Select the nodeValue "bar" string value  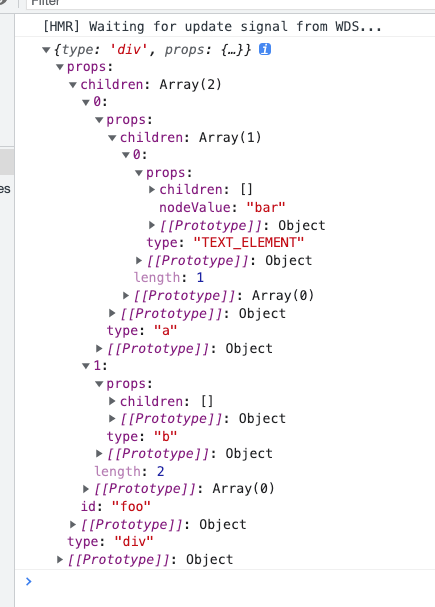pos(265,207)
